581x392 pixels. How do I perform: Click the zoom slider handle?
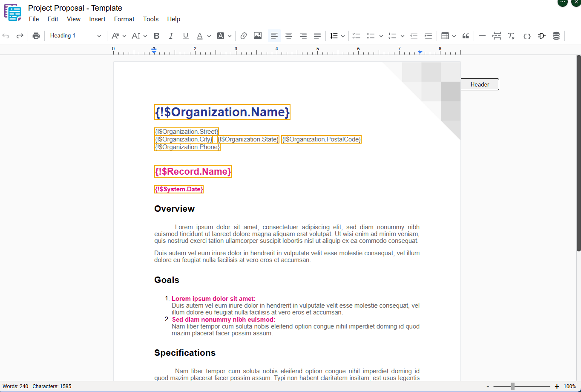[513, 386]
